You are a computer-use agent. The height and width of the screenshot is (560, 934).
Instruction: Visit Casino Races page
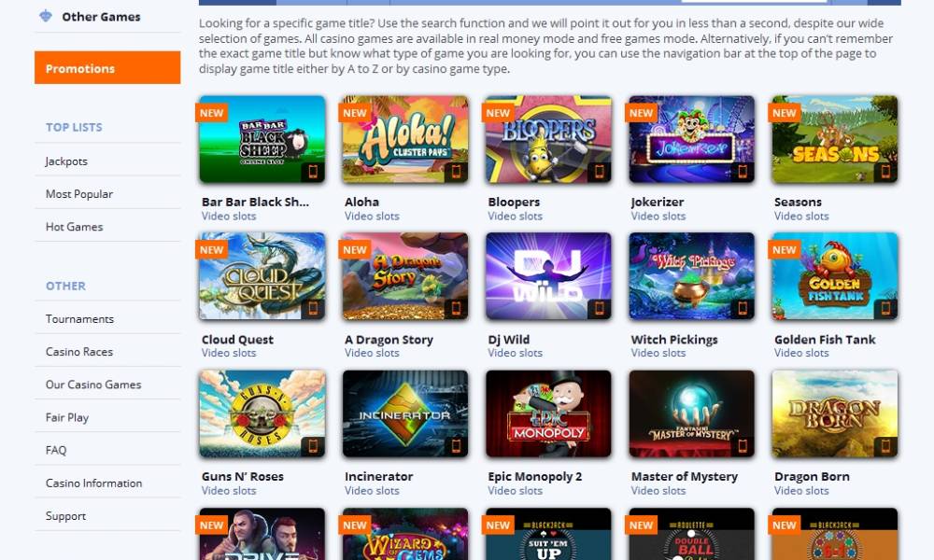click(79, 351)
